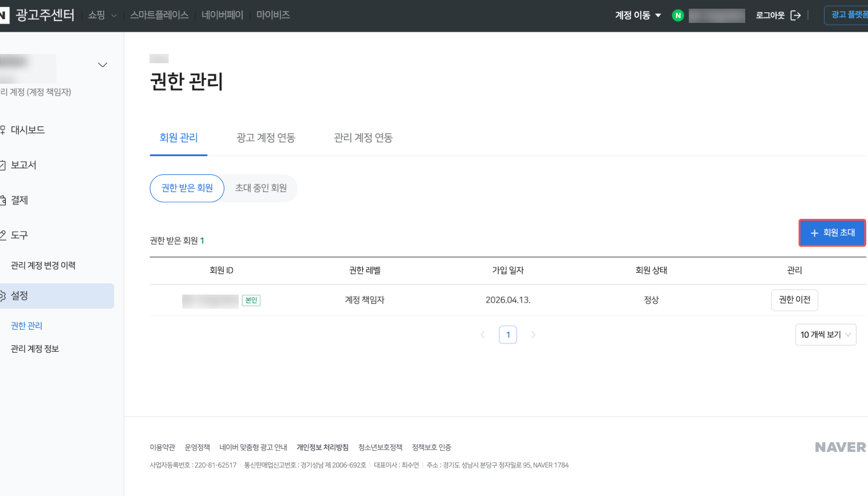Image resolution: width=868 pixels, height=496 pixels.
Task: Switch to the 관리 계정 연동 tab
Action: coord(363,138)
